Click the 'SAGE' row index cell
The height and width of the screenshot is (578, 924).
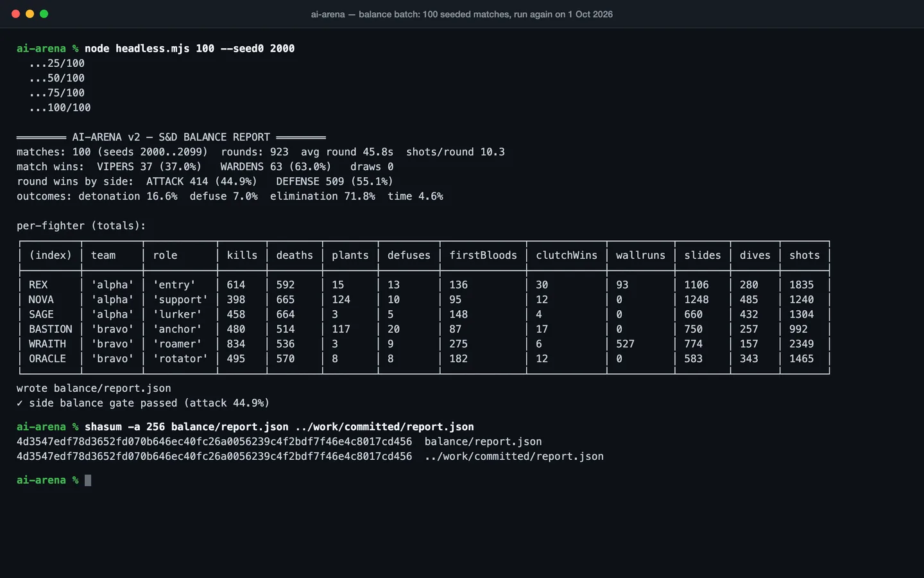[x=41, y=314]
